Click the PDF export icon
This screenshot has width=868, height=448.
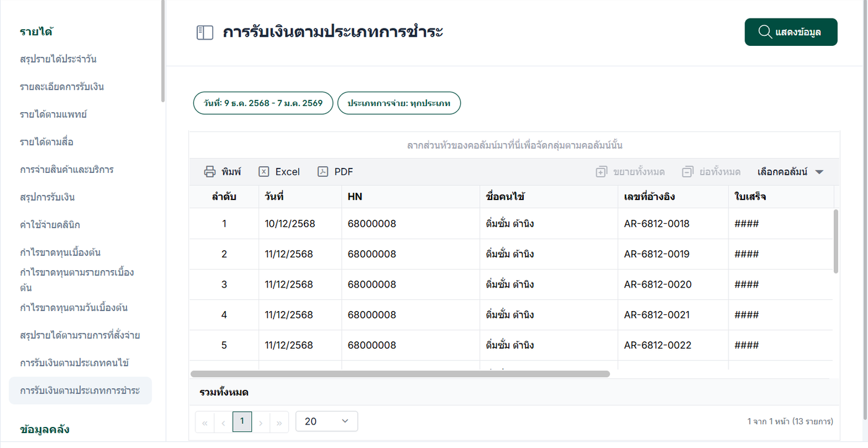pyautogui.click(x=322, y=172)
